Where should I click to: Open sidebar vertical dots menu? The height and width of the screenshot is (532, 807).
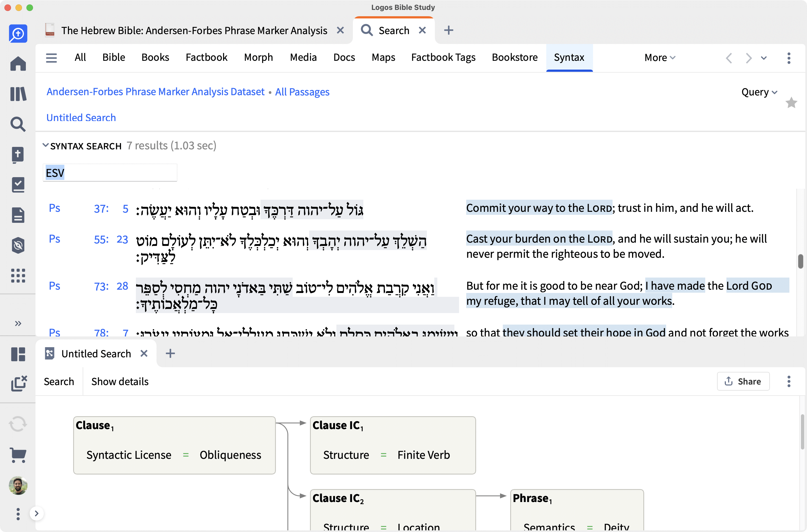(18, 514)
